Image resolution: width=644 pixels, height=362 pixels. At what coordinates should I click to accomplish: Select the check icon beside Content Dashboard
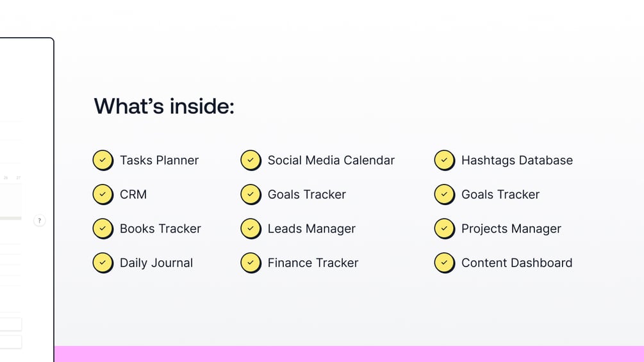point(445,263)
